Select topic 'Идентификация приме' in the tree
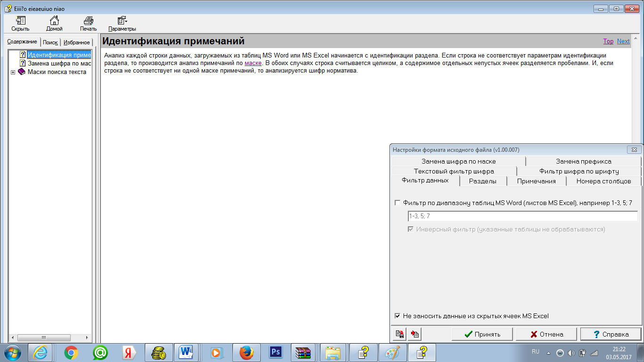 59,55
